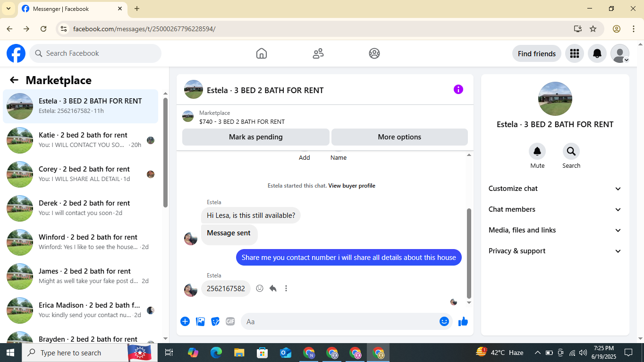Open the Winford 2 bed 2 bath chat
The image size is (644, 362).
80,242
